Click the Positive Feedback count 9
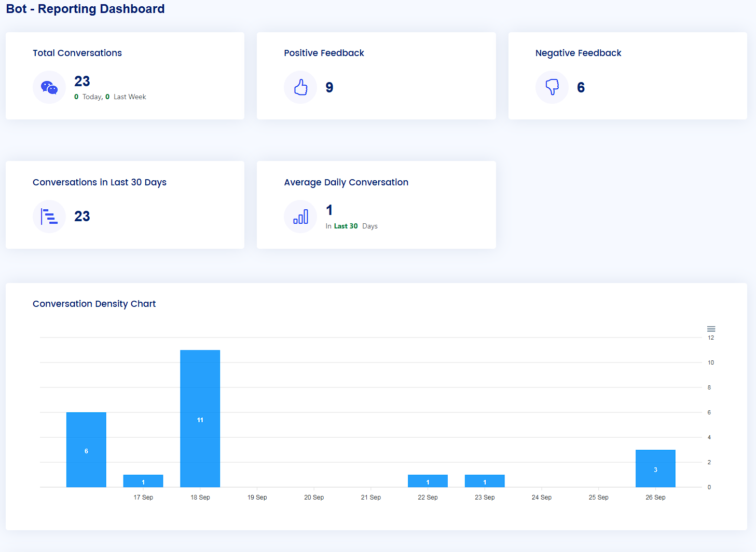Image resolution: width=756 pixels, height=552 pixels. pyautogui.click(x=329, y=88)
